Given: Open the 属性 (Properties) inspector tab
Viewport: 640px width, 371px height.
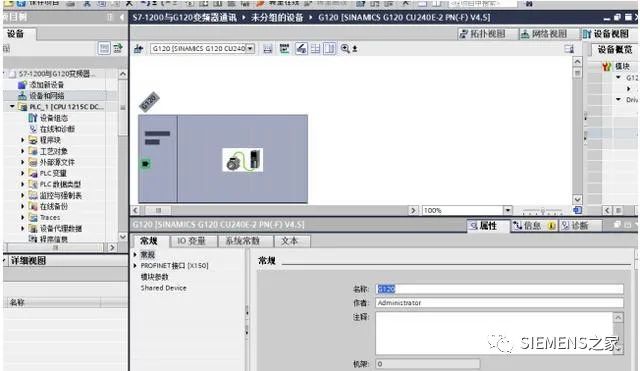Looking at the screenshot, I should 488,225.
